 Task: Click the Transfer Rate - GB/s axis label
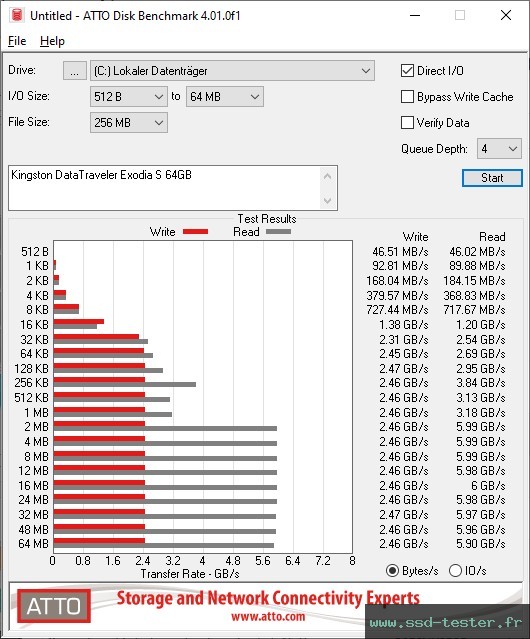pos(190,574)
